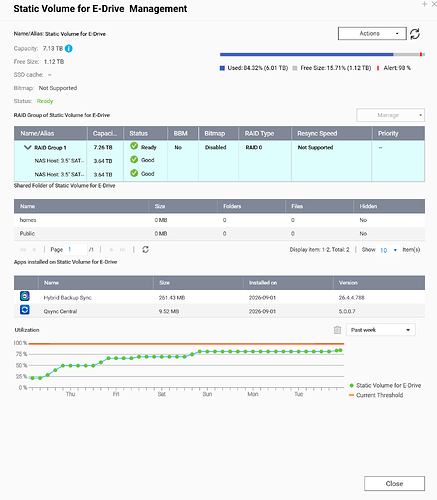The width and height of the screenshot is (437, 500).
Task: Click the Hybrid Backup Sync name
Action: click(x=68, y=298)
